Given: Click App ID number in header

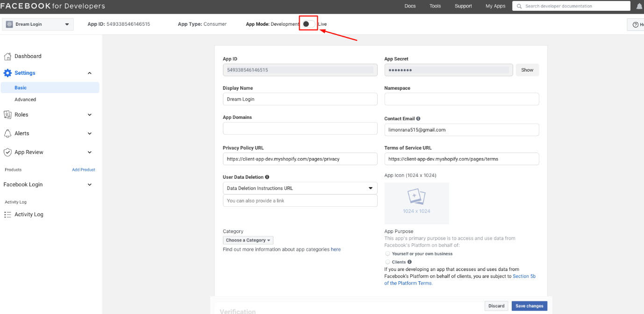Looking at the screenshot, I should [128, 24].
